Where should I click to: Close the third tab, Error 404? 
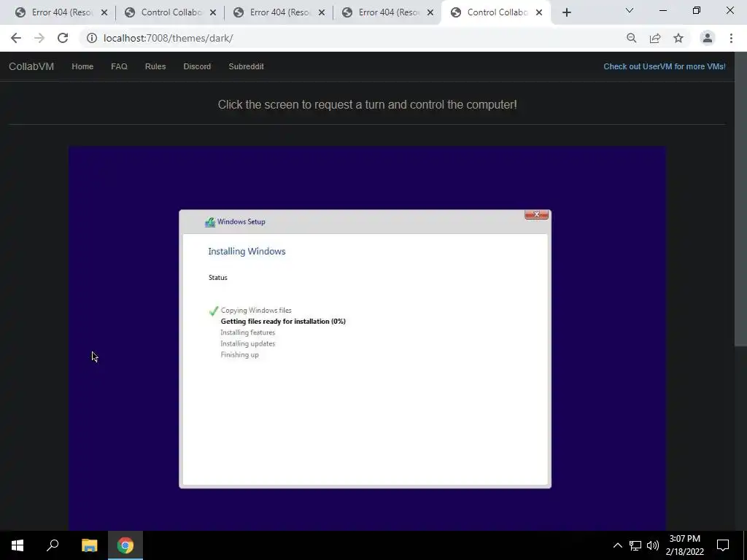(x=322, y=13)
